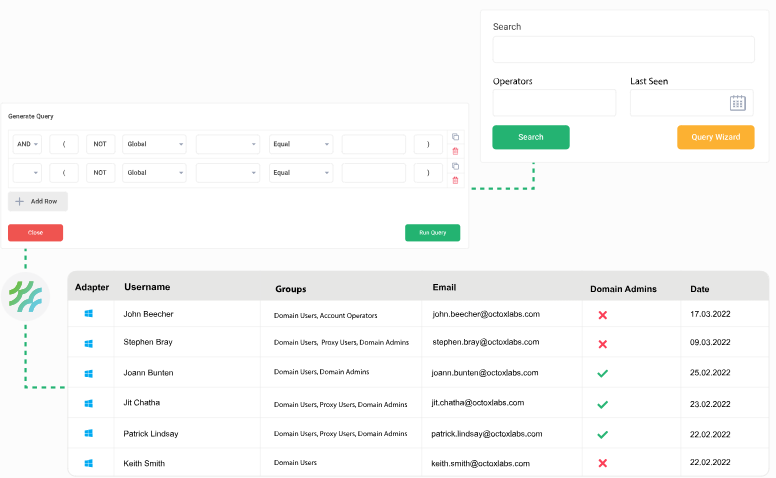776x478 pixels.
Task: Toggle the open parenthesis in first query row
Action: click(x=63, y=144)
